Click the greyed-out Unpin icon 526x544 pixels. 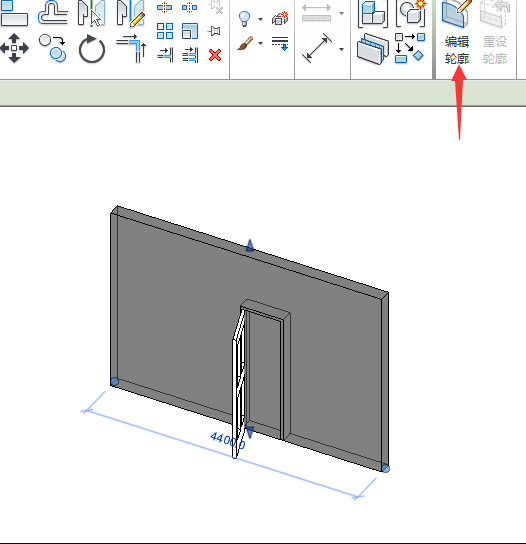215,7
